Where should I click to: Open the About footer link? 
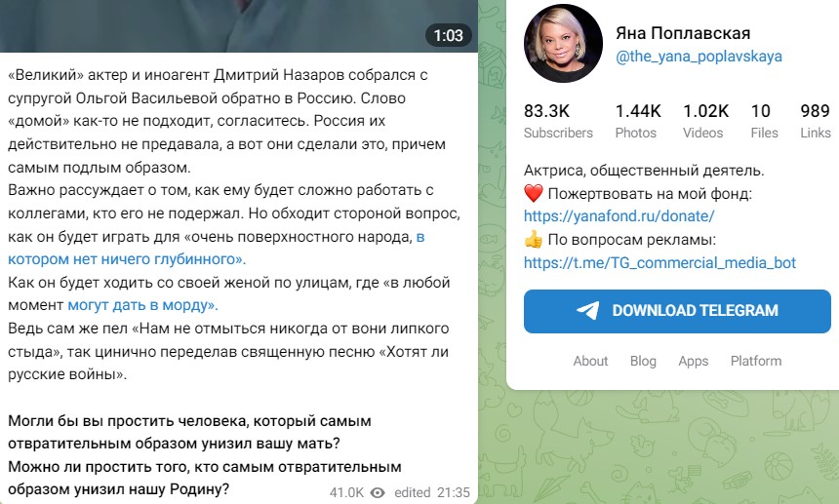click(590, 361)
